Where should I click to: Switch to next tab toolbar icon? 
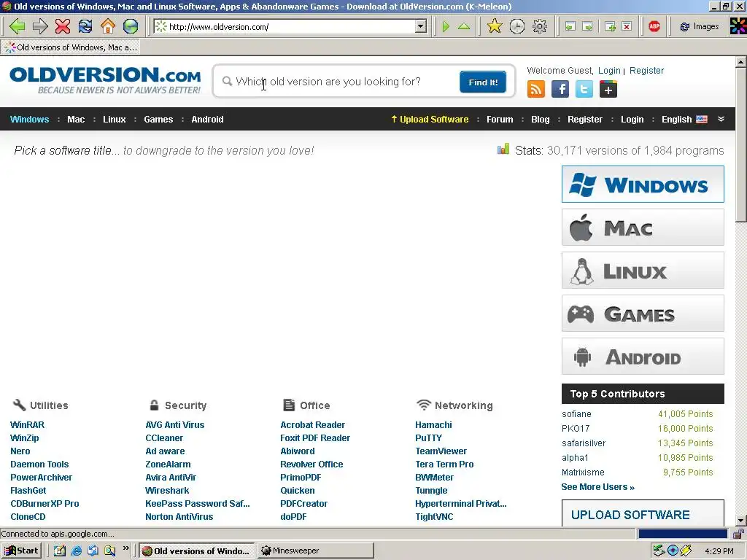tap(588, 27)
